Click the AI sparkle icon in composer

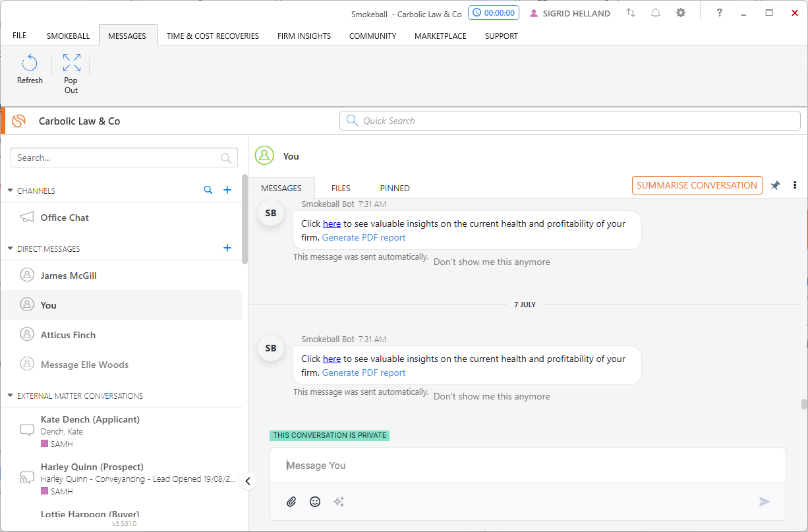(x=339, y=502)
